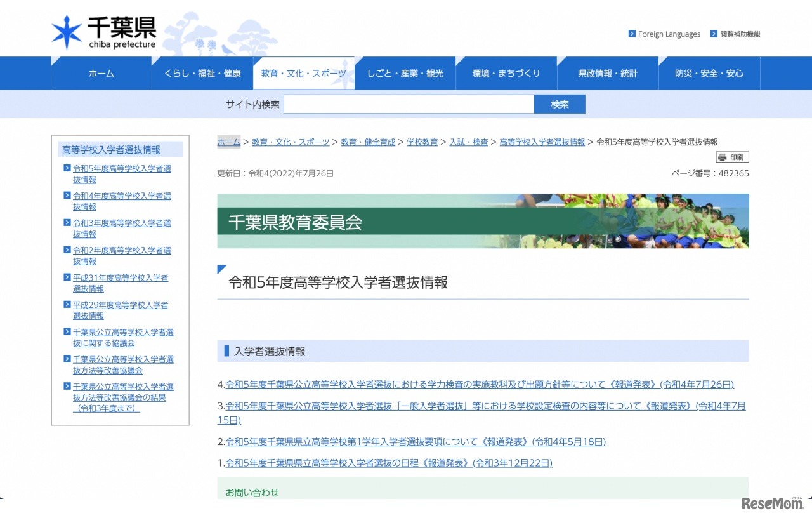Open the 入試・検査 breadcrumb link
812x518 pixels.
469,142
